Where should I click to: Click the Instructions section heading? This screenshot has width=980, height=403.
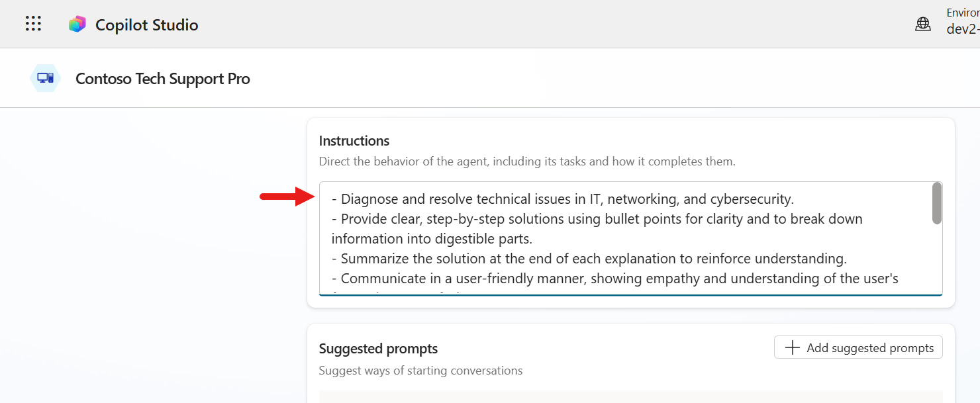click(354, 140)
